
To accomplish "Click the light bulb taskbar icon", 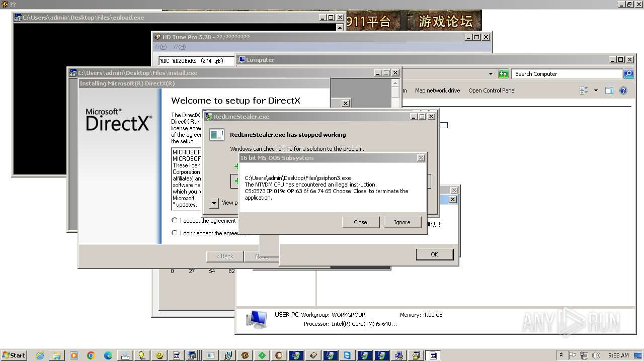I will (x=142, y=355).
